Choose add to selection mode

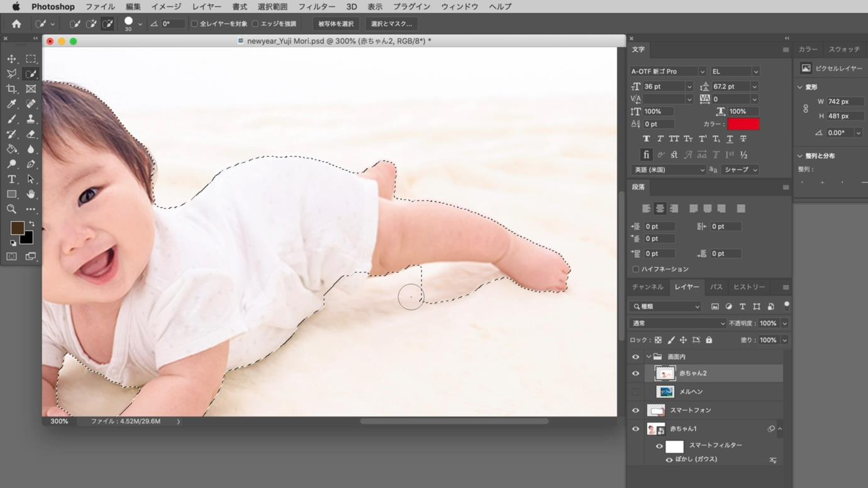[x=92, y=24]
